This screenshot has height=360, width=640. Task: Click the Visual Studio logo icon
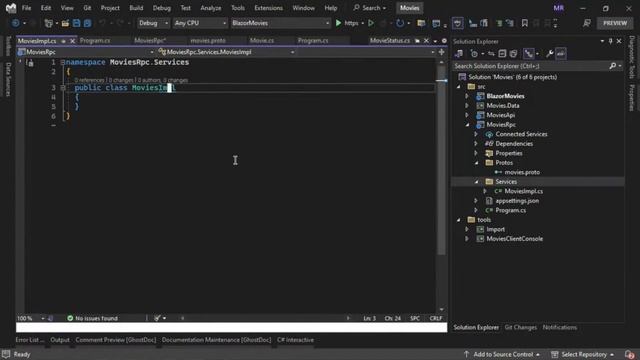(11, 8)
